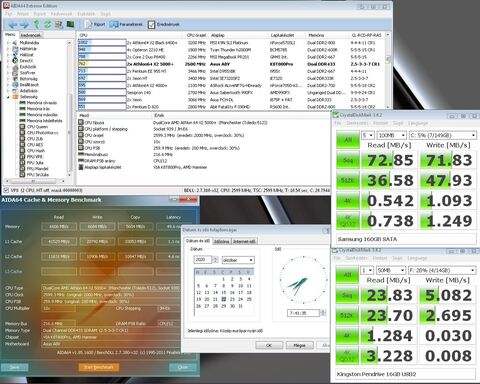Open Language menu in Kingston pendrive CrystalDiskMark window
480x384 pixels.
[417, 258]
